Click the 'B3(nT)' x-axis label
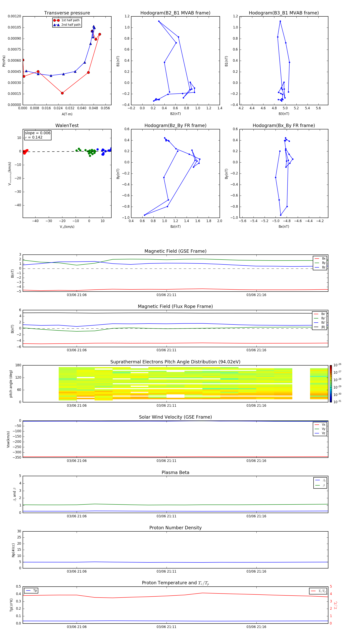 tap(284, 114)
